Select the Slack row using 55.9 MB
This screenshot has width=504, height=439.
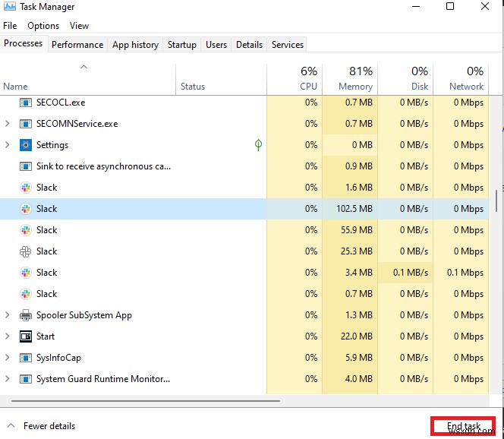(244, 230)
